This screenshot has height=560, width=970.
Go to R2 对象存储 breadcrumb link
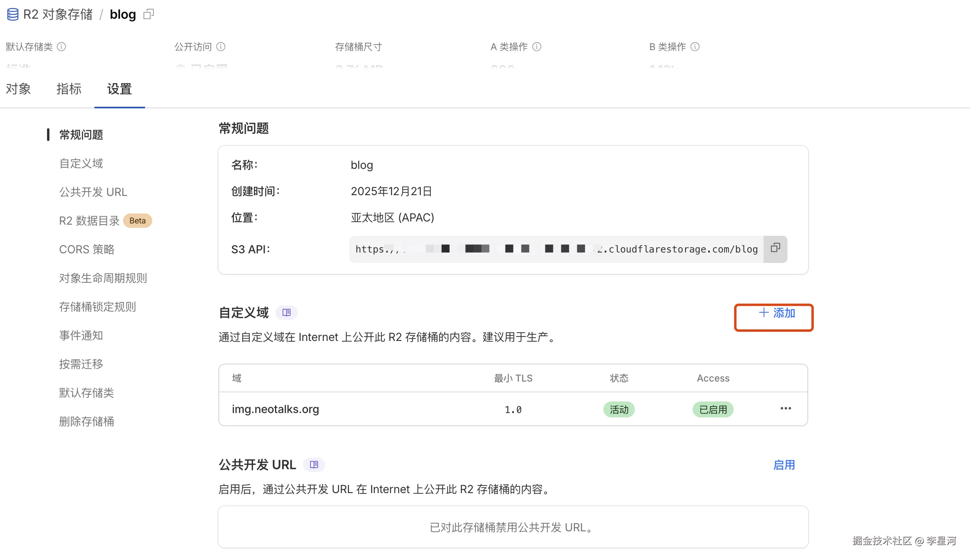click(x=58, y=15)
